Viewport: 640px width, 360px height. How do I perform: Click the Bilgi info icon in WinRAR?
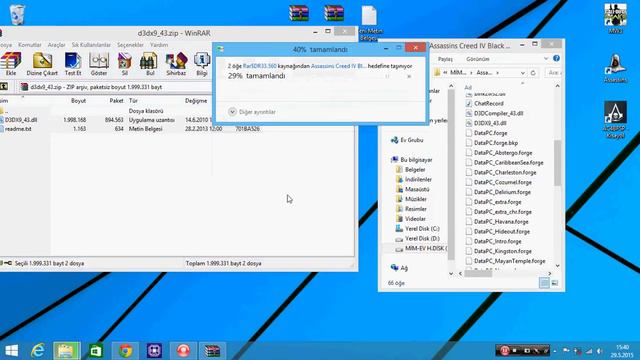pos(202,64)
